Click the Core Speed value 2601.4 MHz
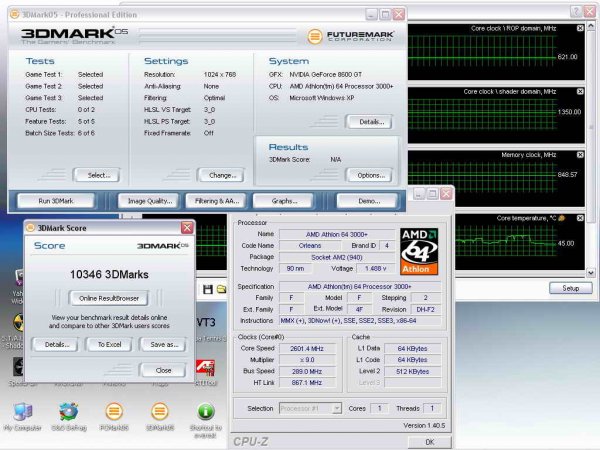The width and height of the screenshot is (600, 450). point(307,348)
